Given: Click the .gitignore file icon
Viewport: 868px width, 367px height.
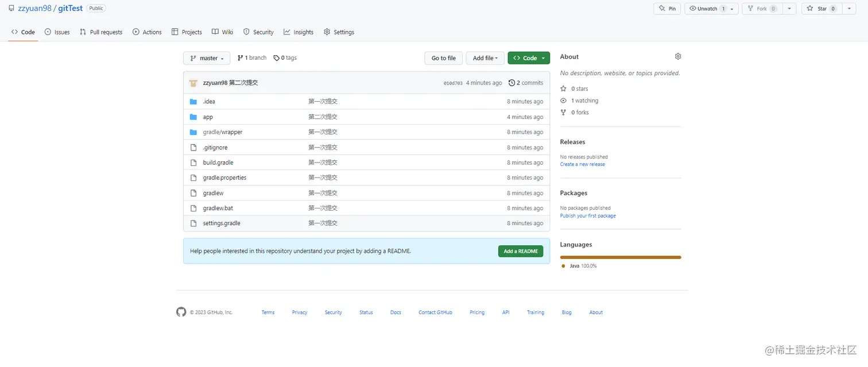Looking at the screenshot, I should click(x=193, y=148).
